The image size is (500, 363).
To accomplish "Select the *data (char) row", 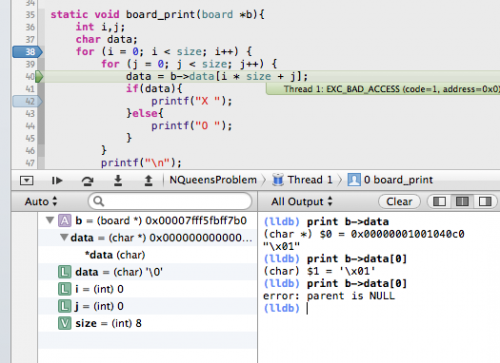I will tap(147, 255).
